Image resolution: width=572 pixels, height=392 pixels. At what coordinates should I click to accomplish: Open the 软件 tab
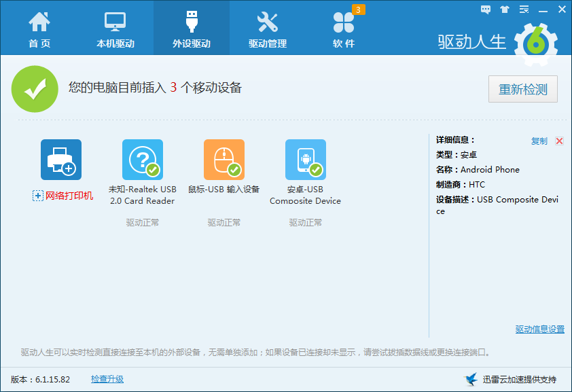[x=343, y=29]
